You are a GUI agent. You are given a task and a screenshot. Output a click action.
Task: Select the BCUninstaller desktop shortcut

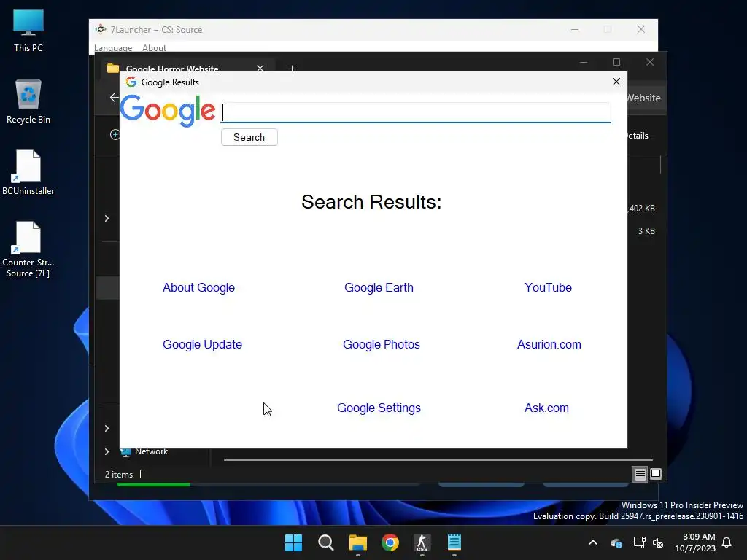click(28, 172)
